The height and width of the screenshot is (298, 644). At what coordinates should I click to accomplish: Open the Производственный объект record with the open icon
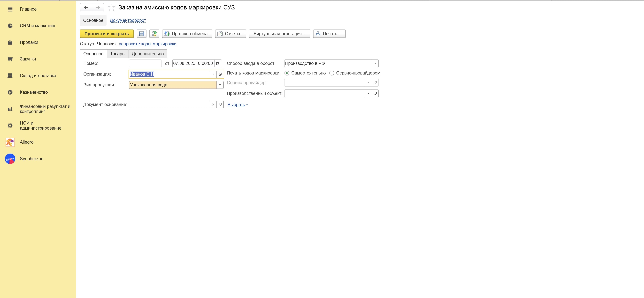[x=375, y=93]
